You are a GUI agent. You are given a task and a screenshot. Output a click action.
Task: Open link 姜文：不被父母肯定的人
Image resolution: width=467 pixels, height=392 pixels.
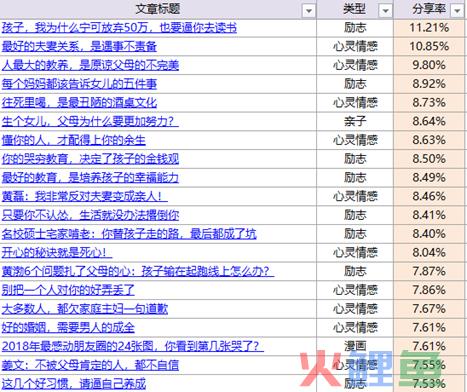click(x=90, y=365)
